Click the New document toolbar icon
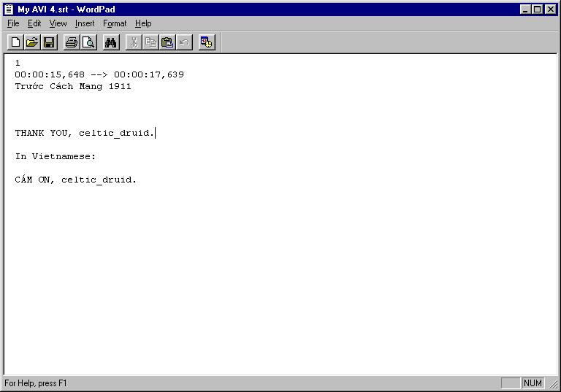The width and height of the screenshot is (561, 392). (x=15, y=42)
